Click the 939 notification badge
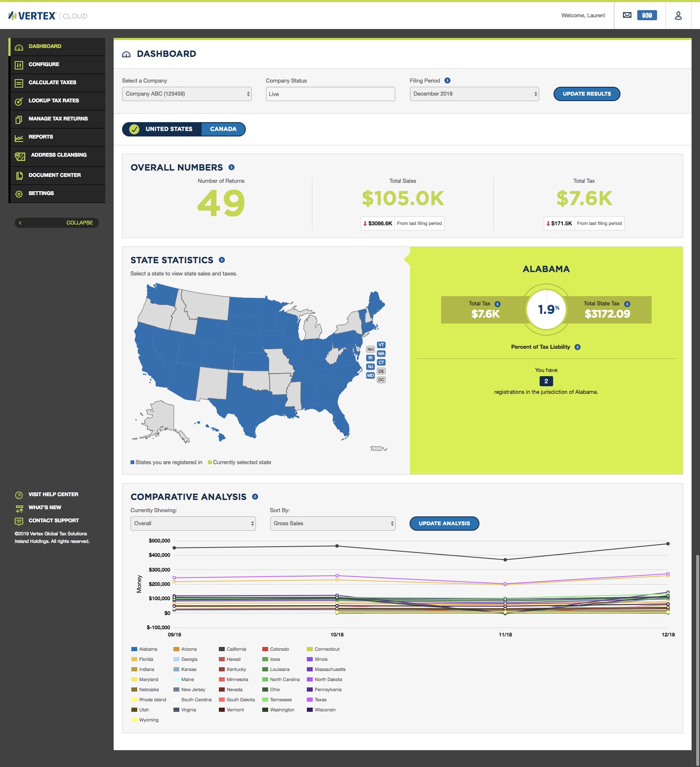 click(x=647, y=15)
